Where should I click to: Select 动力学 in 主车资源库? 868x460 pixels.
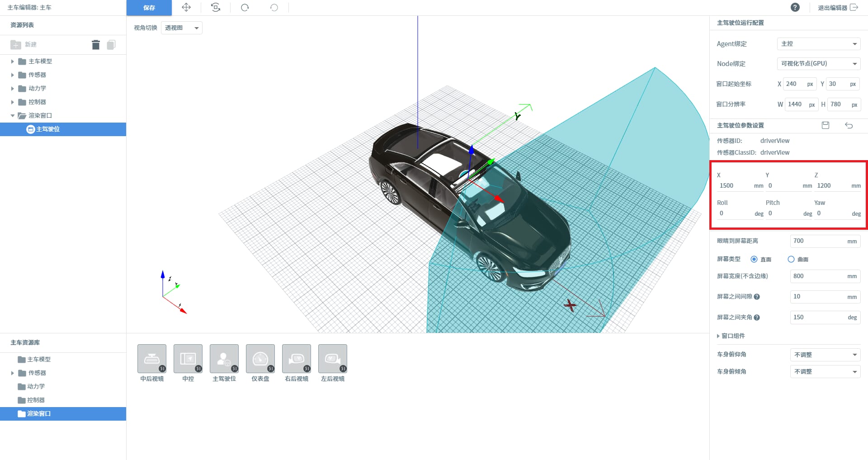(63, 387)
